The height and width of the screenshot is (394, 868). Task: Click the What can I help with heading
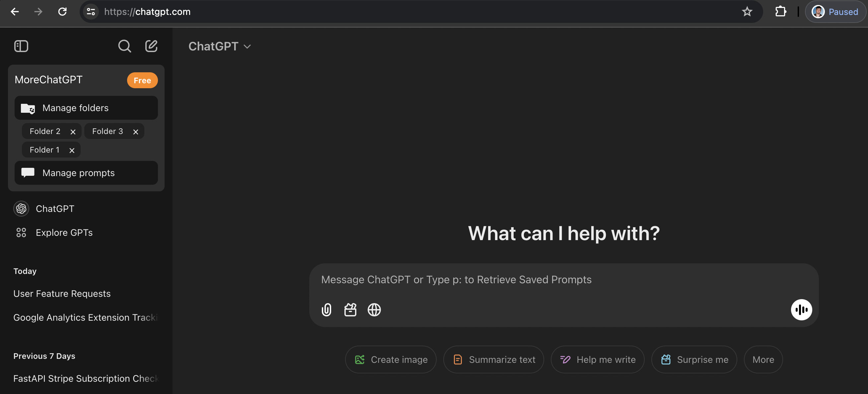point(563,233)
